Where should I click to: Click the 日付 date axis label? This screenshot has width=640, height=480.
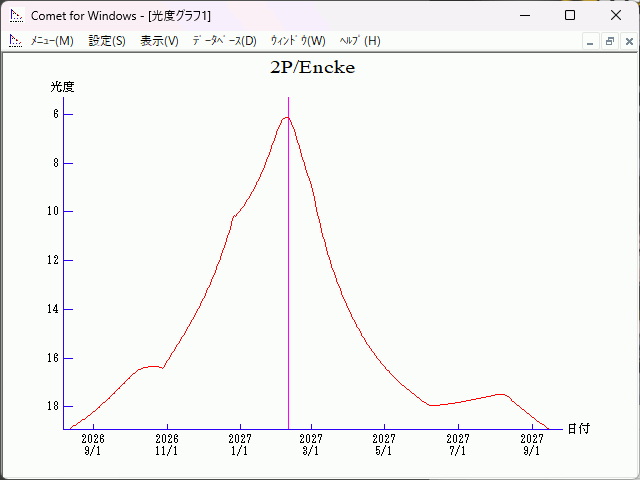tap(578, 429)
